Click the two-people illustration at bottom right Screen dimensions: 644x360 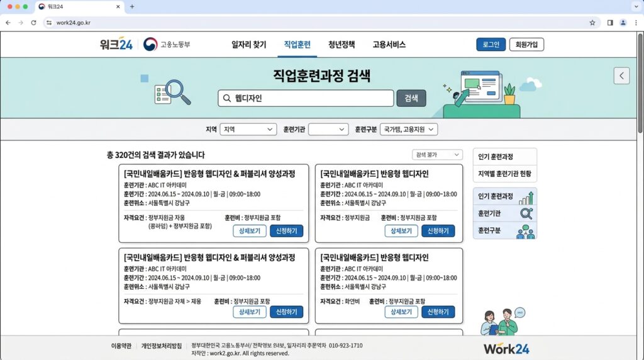tap(502, 322)
